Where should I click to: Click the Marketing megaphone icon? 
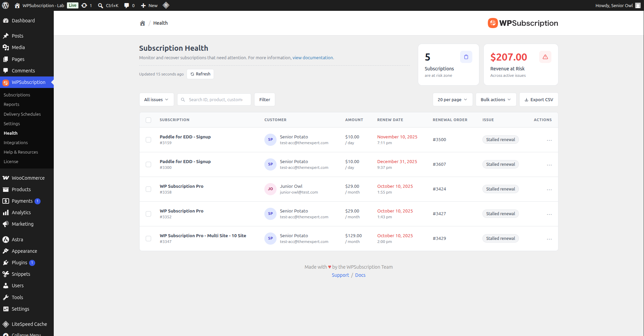coord(6,224)
